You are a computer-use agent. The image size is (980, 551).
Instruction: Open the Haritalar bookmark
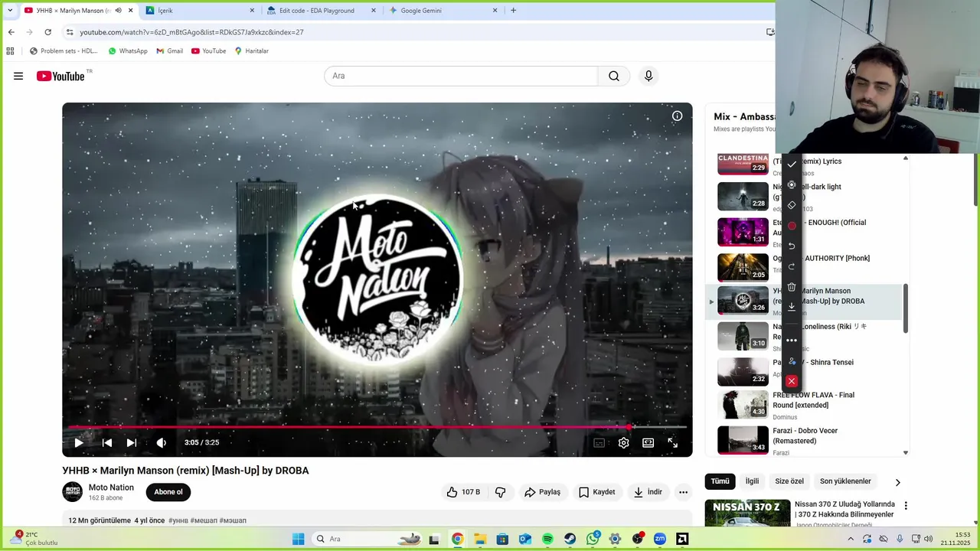pyautogui.click(x=252, y=51)
